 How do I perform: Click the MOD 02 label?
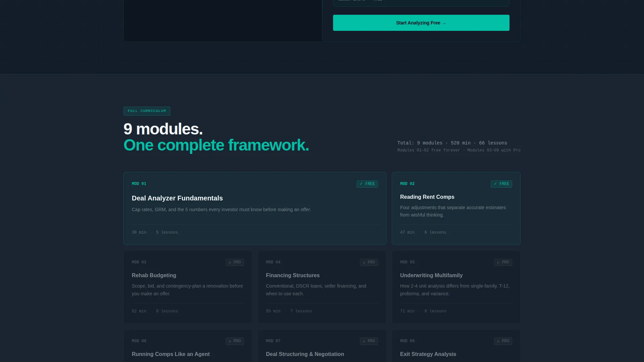click(x=407, y=184)
